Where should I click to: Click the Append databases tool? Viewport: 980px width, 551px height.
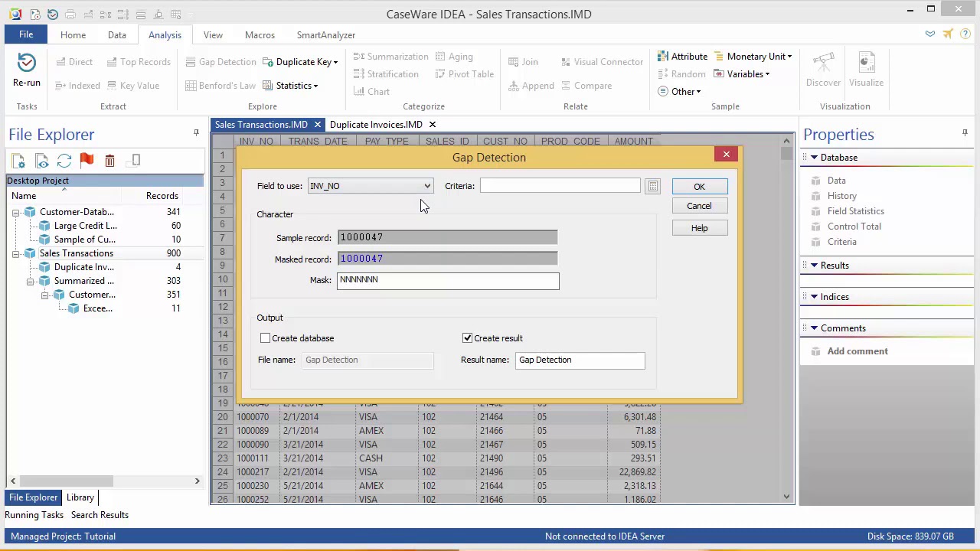531,86
